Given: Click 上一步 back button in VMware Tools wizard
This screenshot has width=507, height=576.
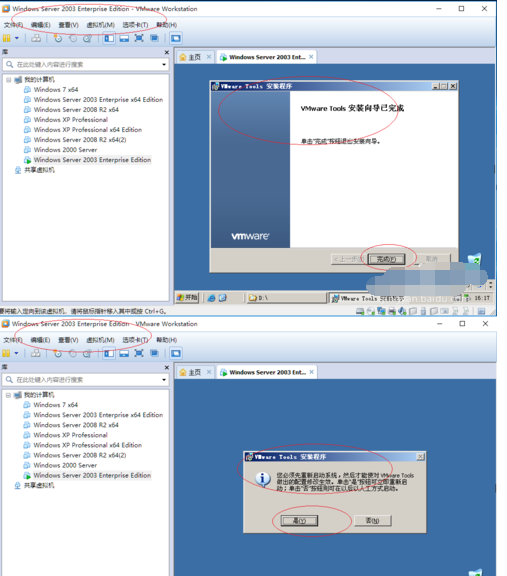Looking at the screenshot, I should 348,259.
